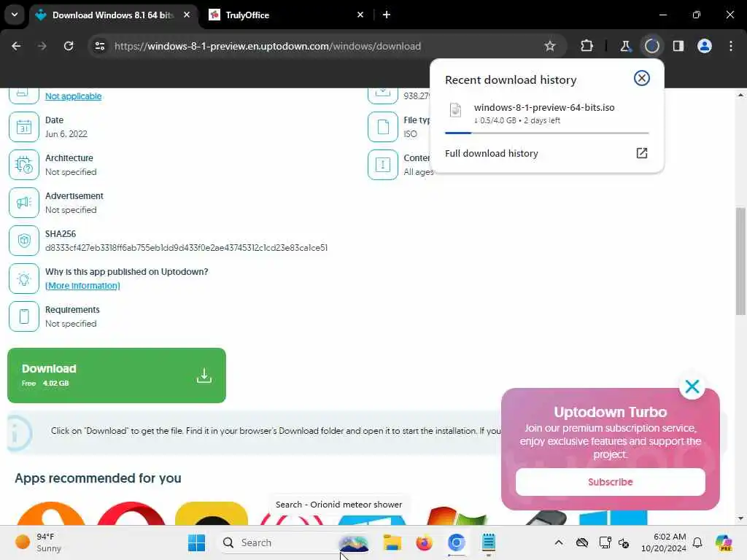
Task: Switch to the Download Windows 8.1 64 bits tab
Action: click(113, 15)
